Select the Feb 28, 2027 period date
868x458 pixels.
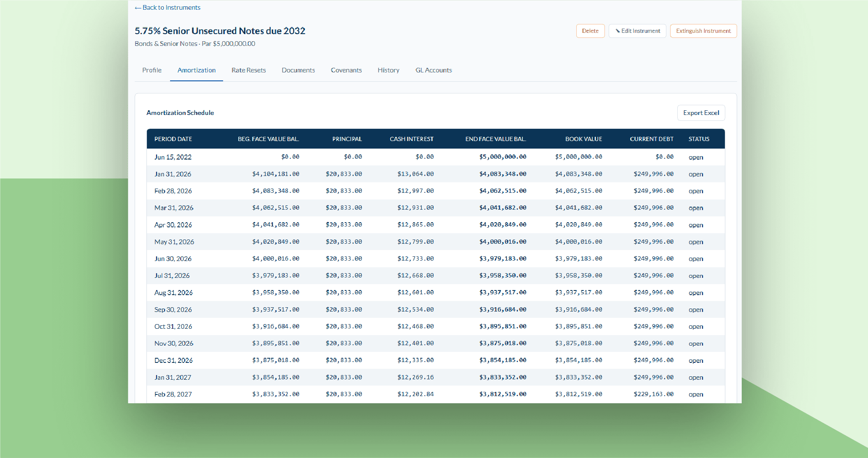[173, 394]
